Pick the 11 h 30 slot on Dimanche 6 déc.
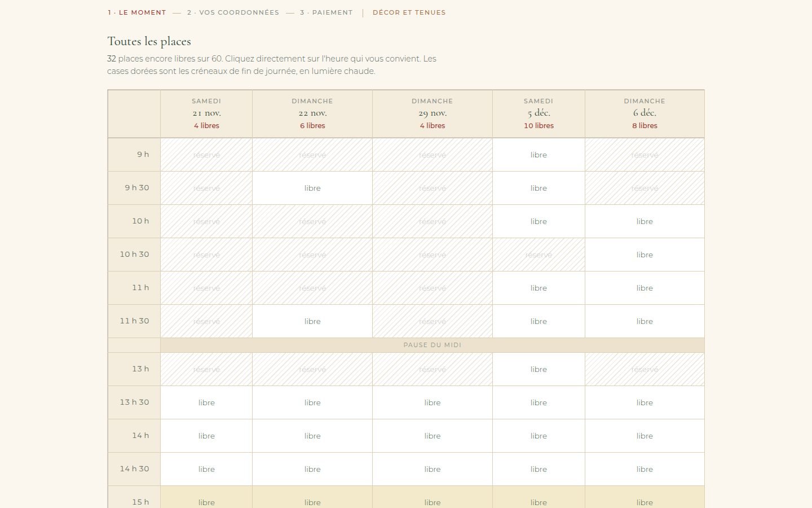This screenshot has height=508, width=812. coord(645,321)
